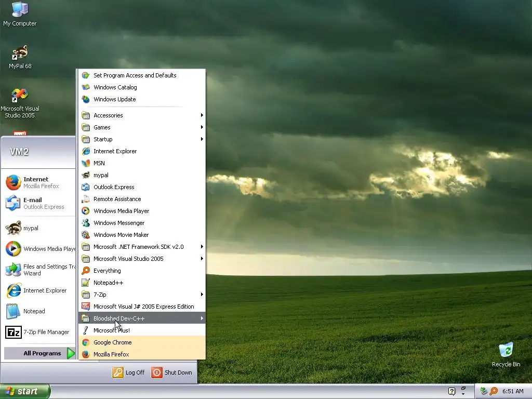The height and width of the screenshot is (399, 532).
Task: Expand the Bloodshed Dev-C++ submenu arrow
Action: [x=202, y=318]
